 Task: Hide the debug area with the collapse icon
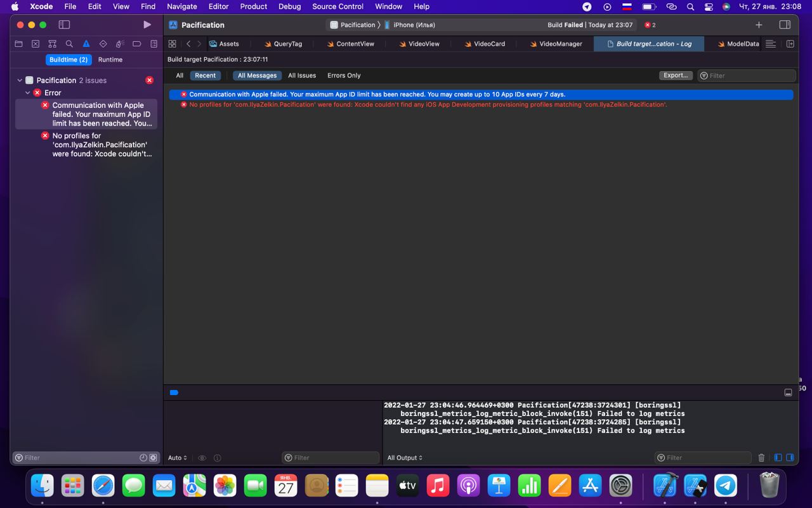(788, 392)
